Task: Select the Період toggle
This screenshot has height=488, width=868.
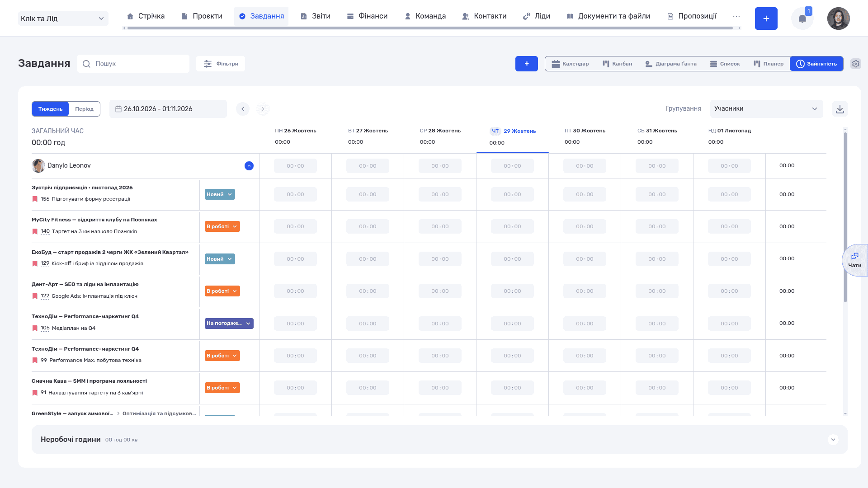Action: pos(84,109)
